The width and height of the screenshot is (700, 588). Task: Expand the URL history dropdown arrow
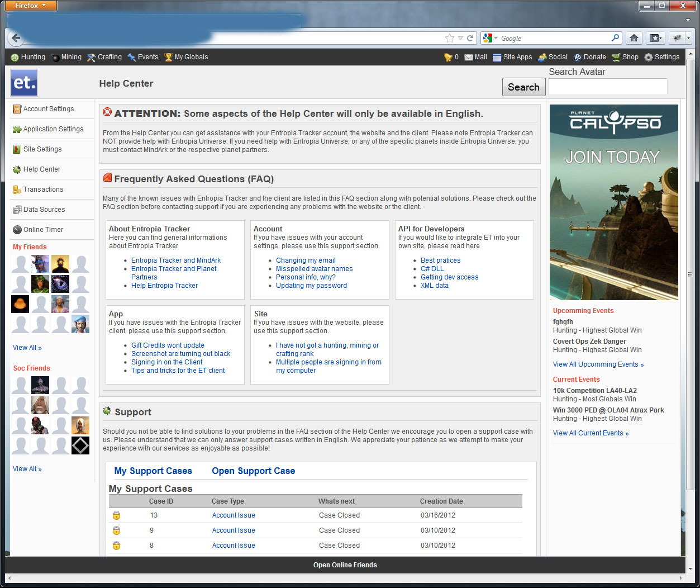click(x=460, y=38)
